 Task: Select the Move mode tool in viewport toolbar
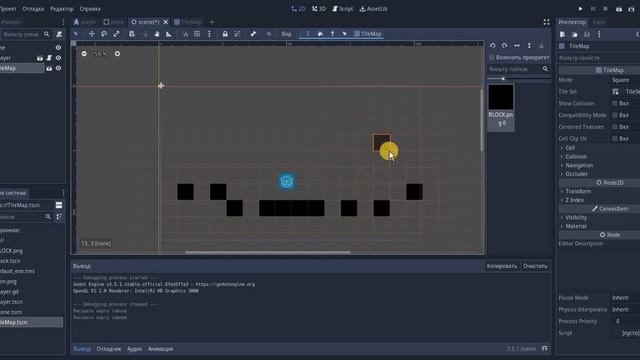coord(91,34)
